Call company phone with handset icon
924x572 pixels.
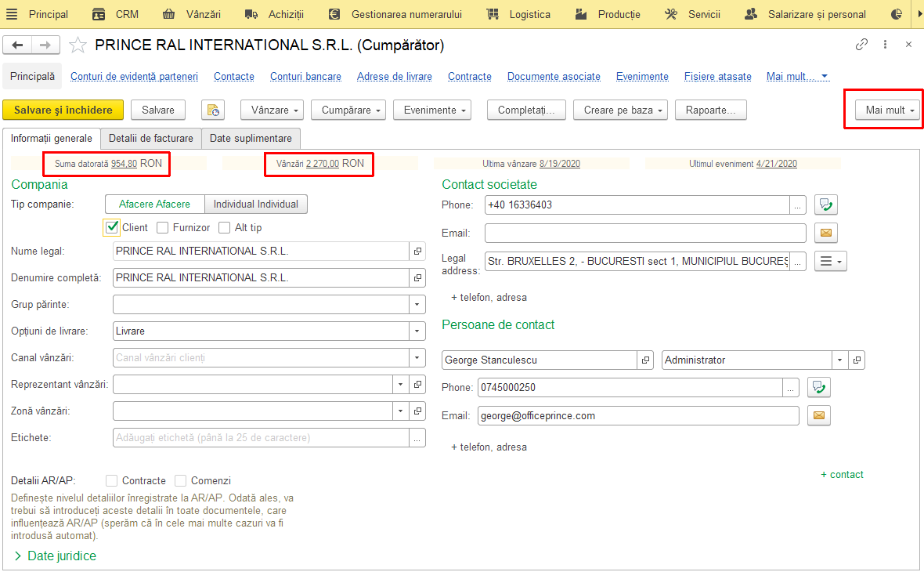coord(826,205)
